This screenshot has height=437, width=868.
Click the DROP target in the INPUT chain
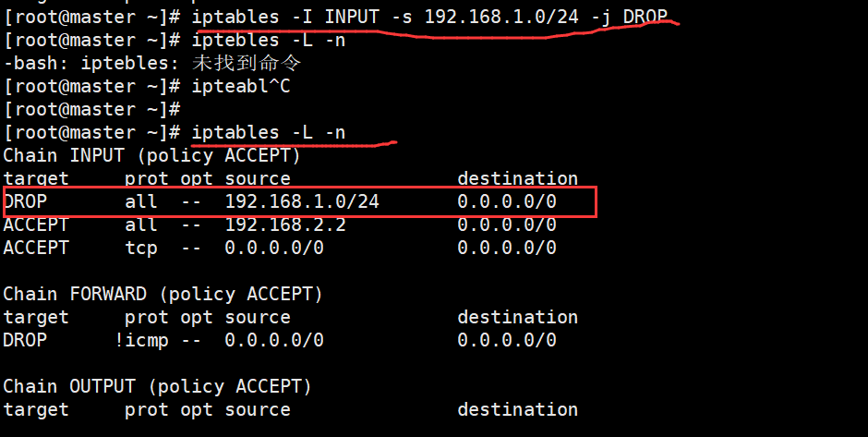pyautogui.click(x=25, y=201)
